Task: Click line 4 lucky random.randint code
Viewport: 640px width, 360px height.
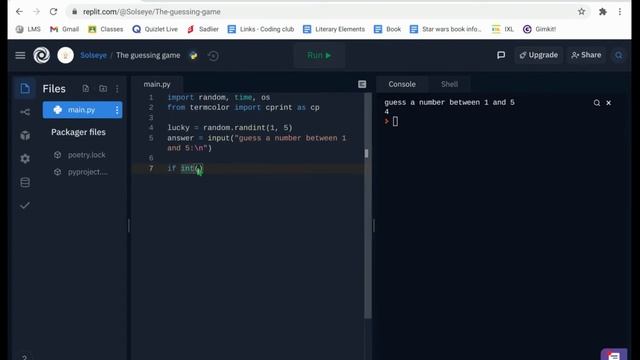Action: [230, 128]
